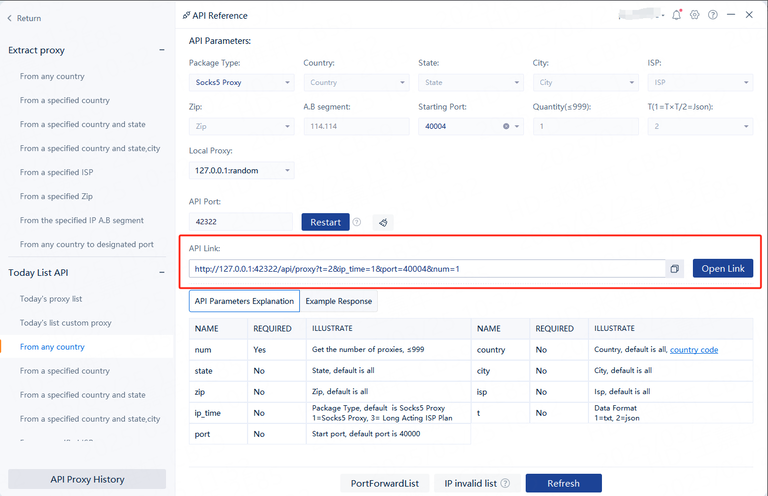Select the API Parameters Explanation tab
768x496 pixels.
point(244,301)
